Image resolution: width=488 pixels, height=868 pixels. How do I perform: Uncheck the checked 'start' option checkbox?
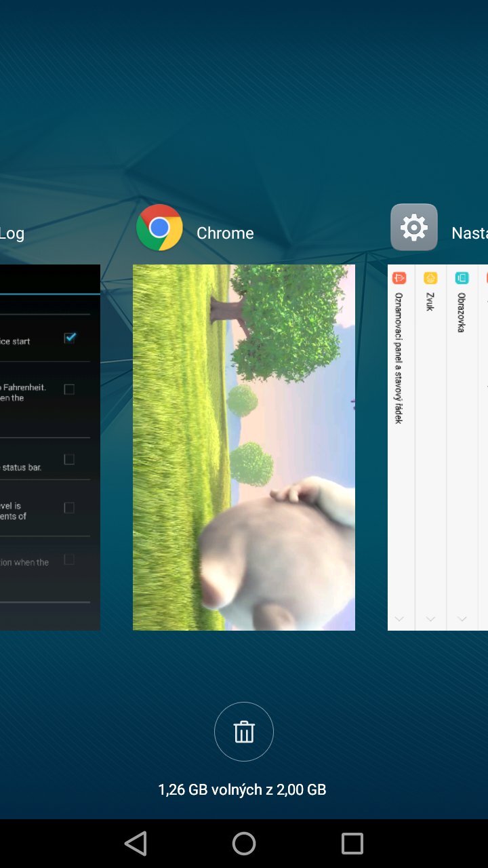coord(69,338)
